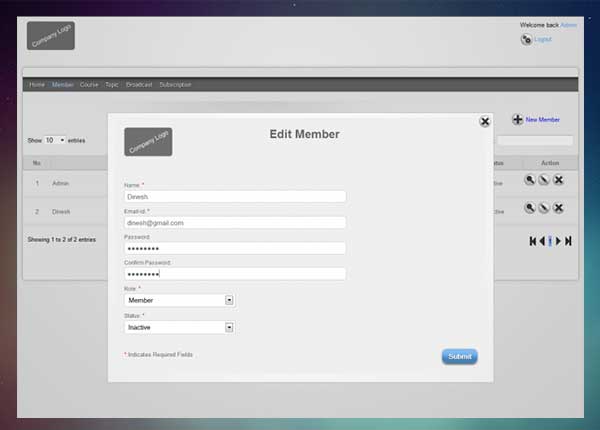Jump to the last page of entries
The image size is (600, 430).
click(568, 241)
